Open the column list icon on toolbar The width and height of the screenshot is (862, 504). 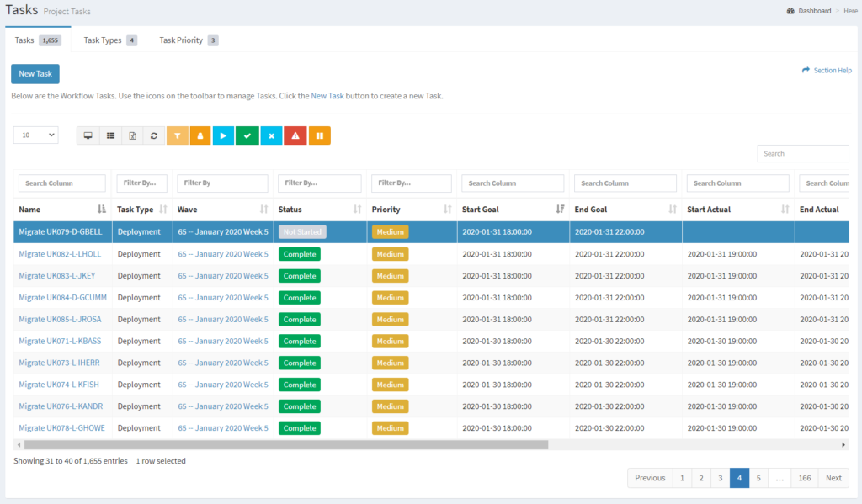[x=110, y=135]
